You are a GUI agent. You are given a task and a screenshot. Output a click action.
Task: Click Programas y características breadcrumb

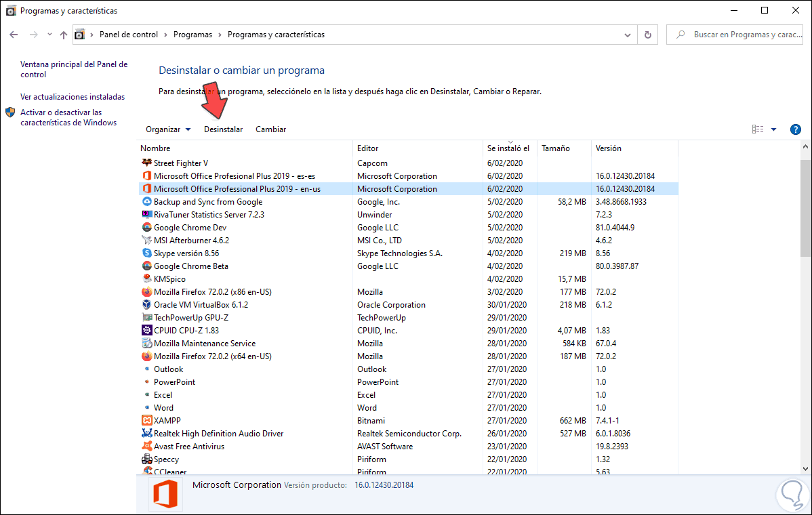point(276,35)
